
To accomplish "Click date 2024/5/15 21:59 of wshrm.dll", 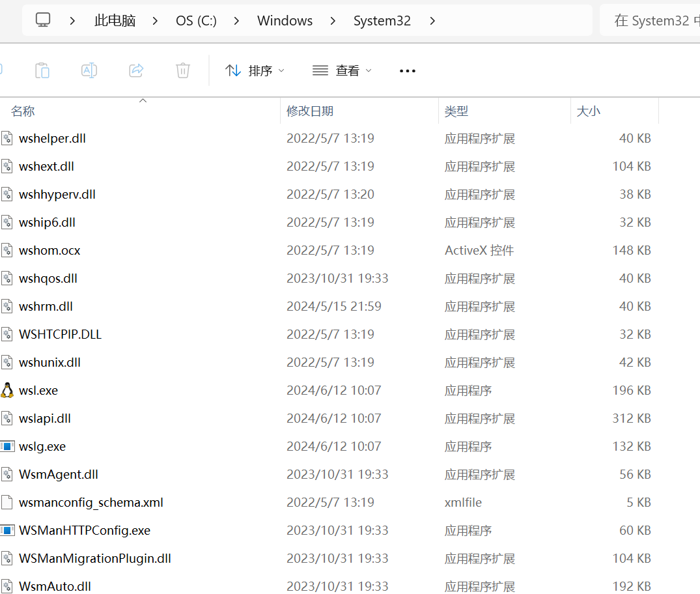I will tap(334, 306).
